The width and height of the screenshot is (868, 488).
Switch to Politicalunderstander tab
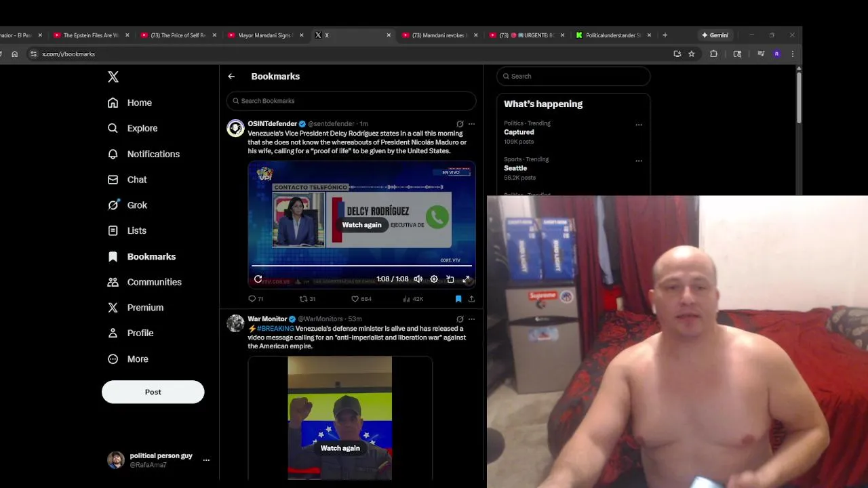click(x=613, y=35)
